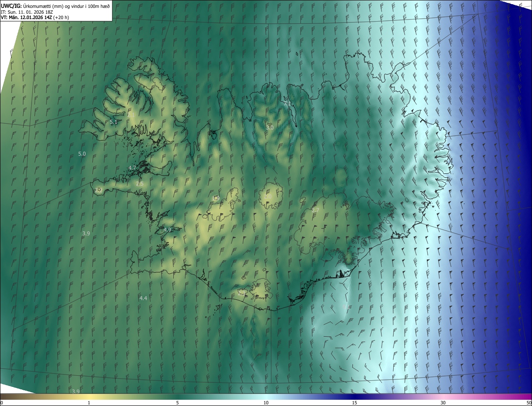Viewport: 532px width, 406px height.
Task: Pick the 4.7 value label on the map
Action: coord(132,168)
